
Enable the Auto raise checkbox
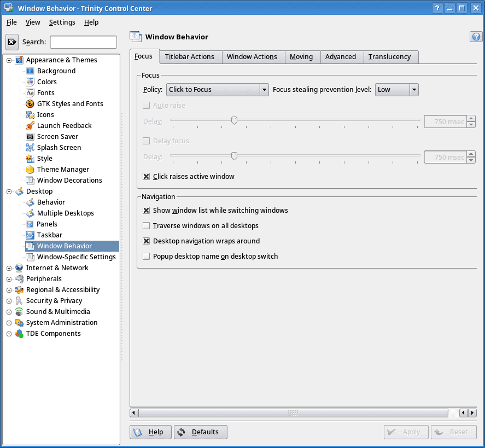(147, 106)
